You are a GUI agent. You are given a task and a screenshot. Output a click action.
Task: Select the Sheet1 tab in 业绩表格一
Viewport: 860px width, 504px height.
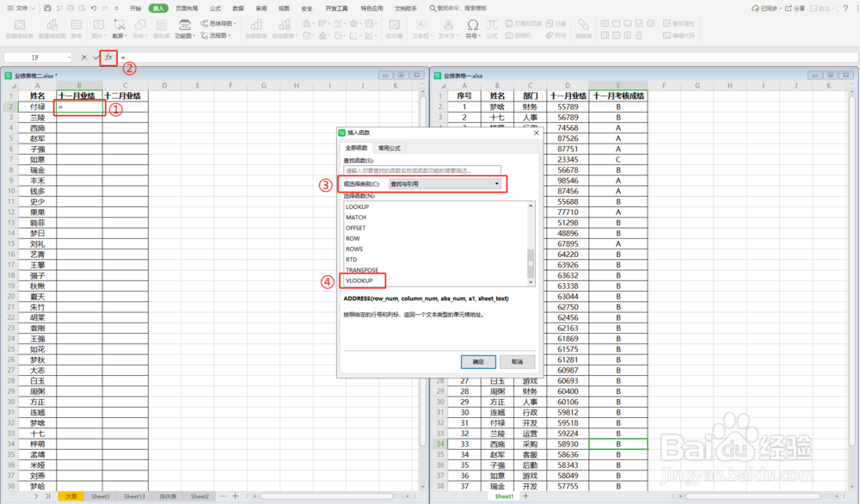[x=504, y=496]
